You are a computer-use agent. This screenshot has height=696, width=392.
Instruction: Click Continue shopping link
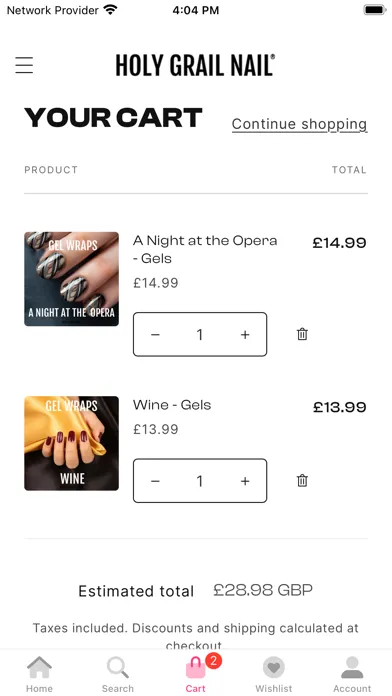pyautogui.click(x=299, y=124)
